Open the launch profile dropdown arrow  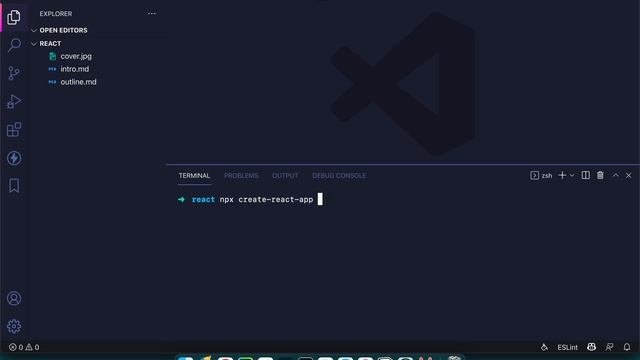(572, 176)
